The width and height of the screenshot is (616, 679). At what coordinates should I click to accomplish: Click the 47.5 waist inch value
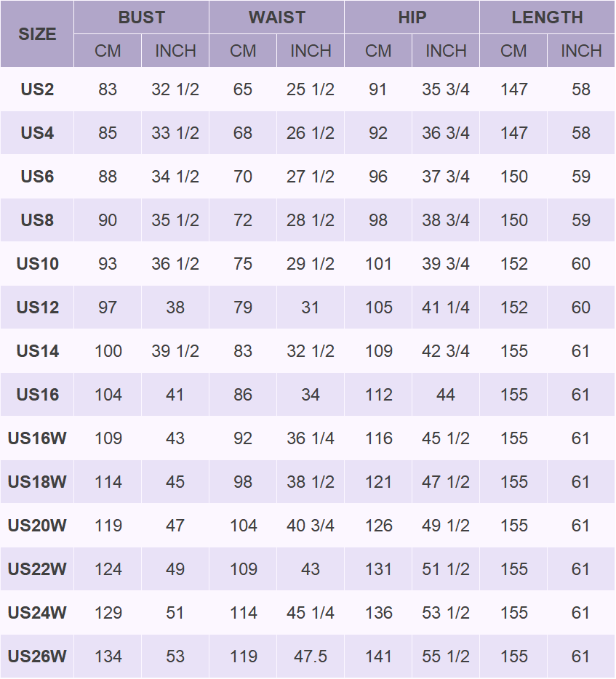pos(311,656)
